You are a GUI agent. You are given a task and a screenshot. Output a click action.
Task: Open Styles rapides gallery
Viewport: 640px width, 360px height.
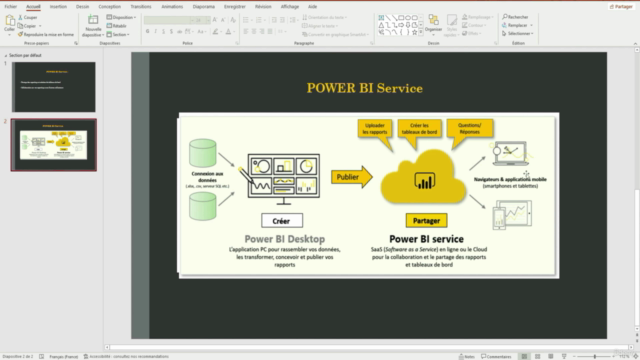point(451,25)
